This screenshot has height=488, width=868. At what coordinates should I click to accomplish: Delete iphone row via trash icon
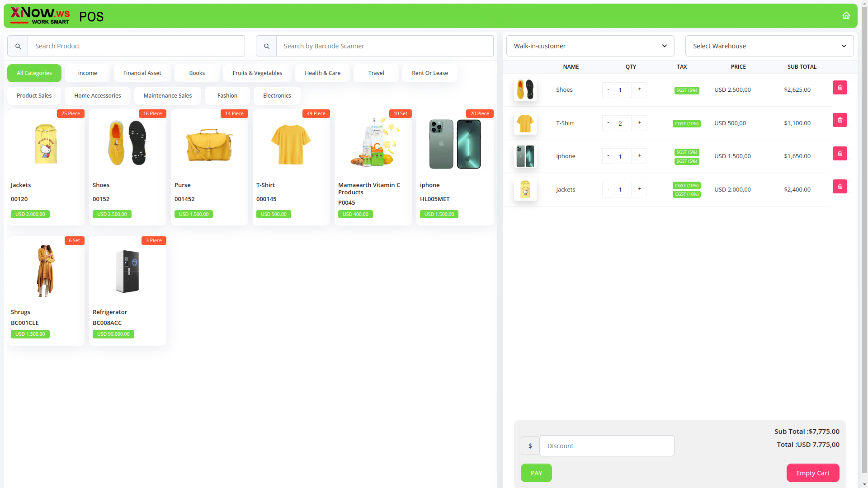840,154
